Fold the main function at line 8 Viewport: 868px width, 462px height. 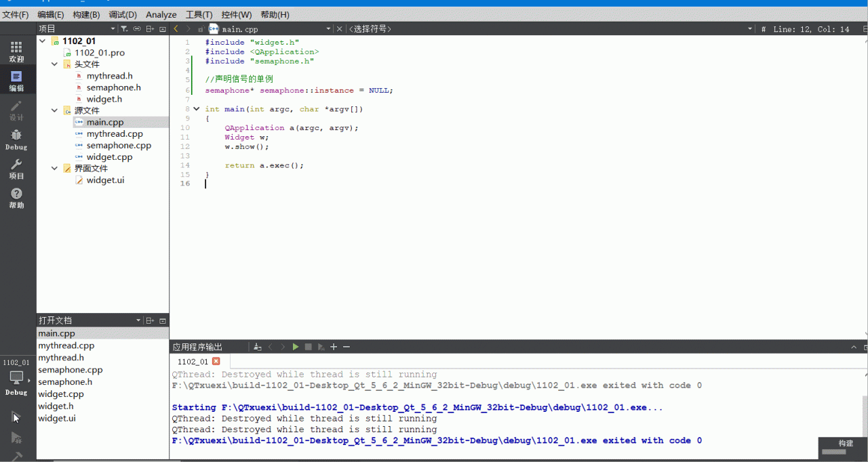[197, 108]
